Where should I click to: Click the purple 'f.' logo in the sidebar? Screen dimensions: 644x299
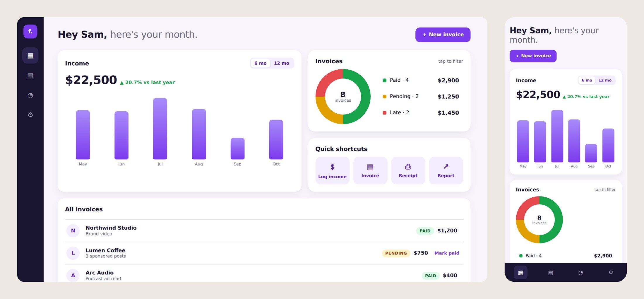[x=30, y=31]
